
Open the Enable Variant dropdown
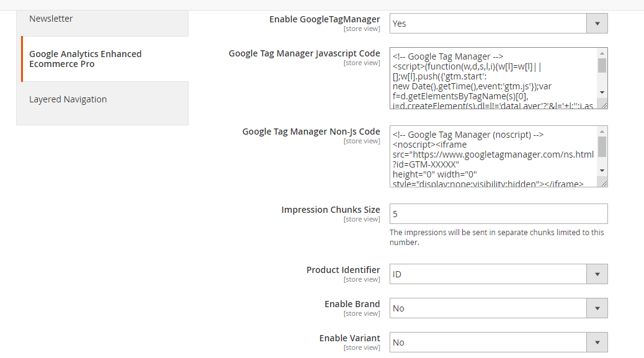coord(498,342)
